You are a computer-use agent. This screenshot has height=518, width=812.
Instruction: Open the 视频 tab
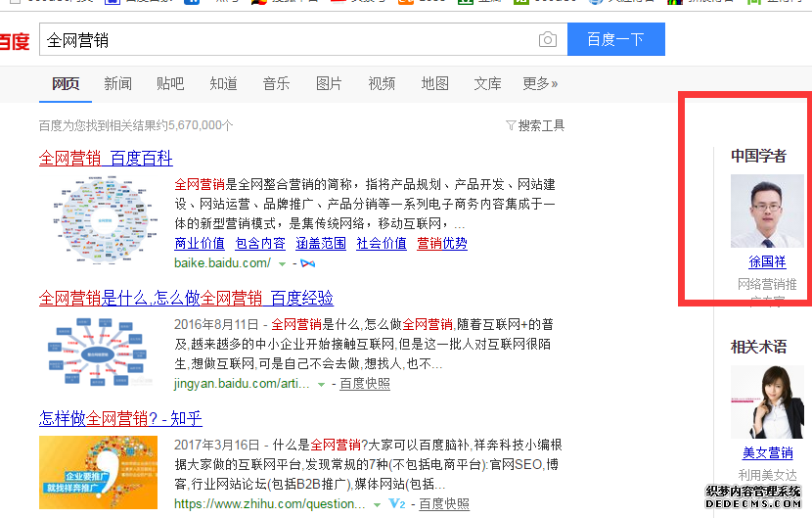coord(383,83)
